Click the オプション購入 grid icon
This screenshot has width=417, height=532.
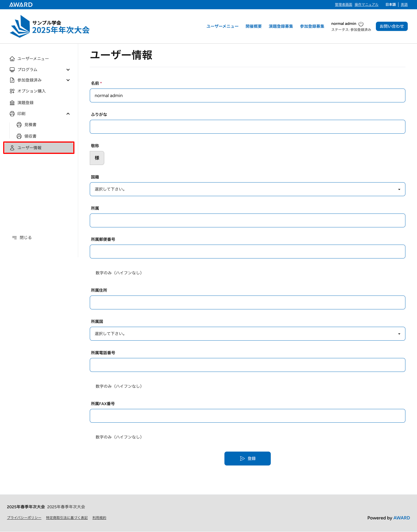tap(12, 91)
